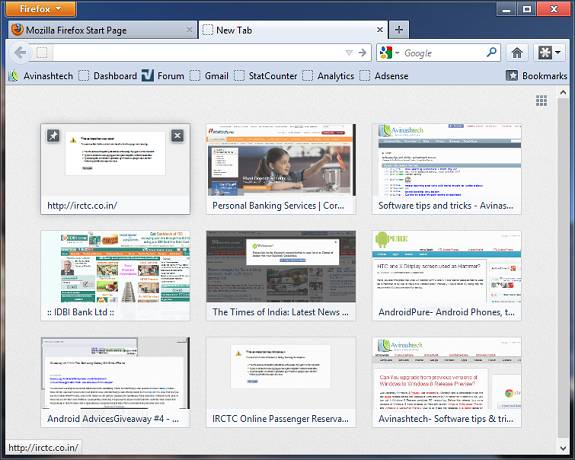Open Software tips and tricks thumbnail
Viewport: 575px width, 460px height.
coord(447,169)
